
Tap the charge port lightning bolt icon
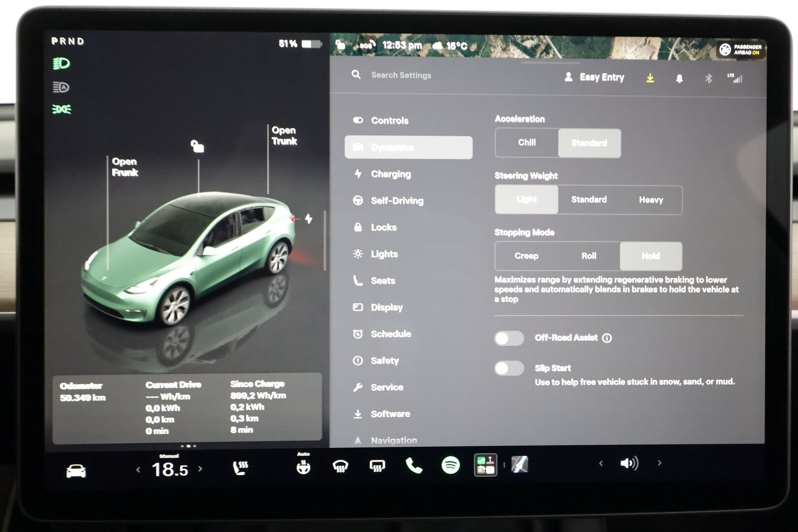(x=308, y=218)
